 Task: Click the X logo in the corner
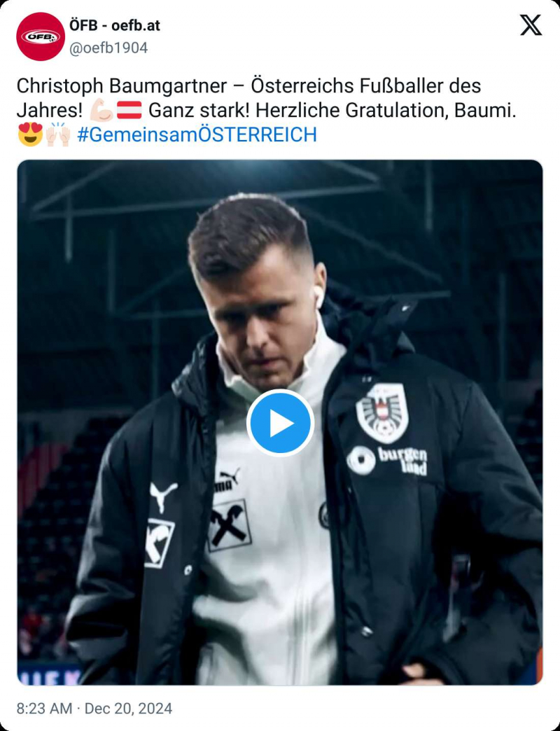click(x=531, y=25)
